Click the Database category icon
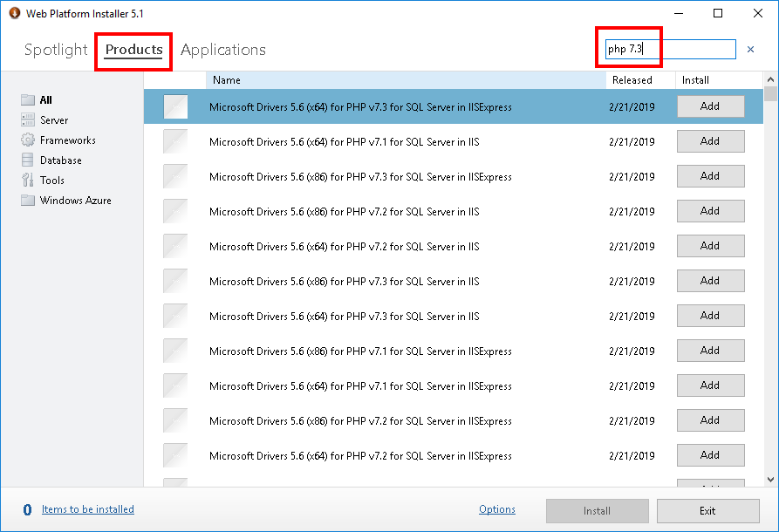Image resolution: width=779 pixels, height=532 pixels. coord(28,160)
